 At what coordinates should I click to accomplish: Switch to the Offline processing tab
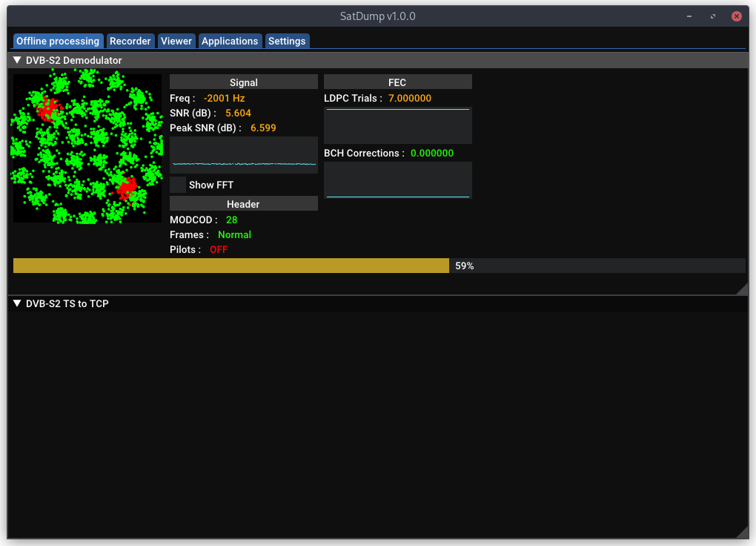coord(58,41)
